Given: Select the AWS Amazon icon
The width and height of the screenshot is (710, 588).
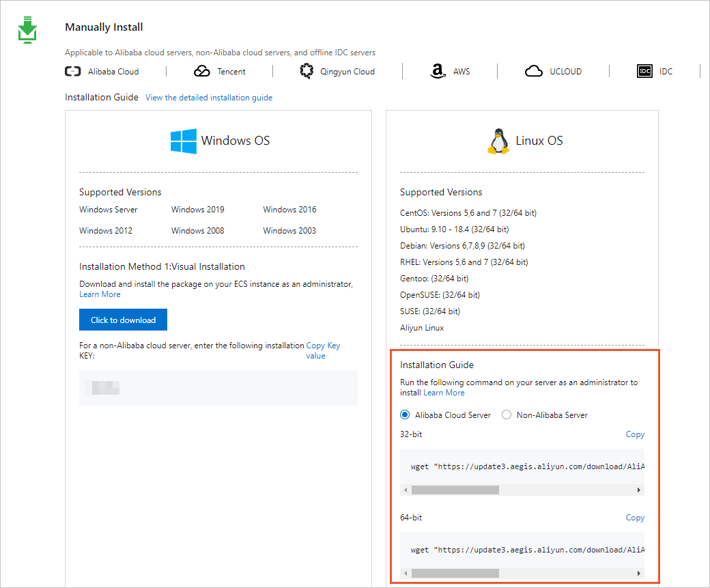Looking at the screenshot, I should pos(438,71).
